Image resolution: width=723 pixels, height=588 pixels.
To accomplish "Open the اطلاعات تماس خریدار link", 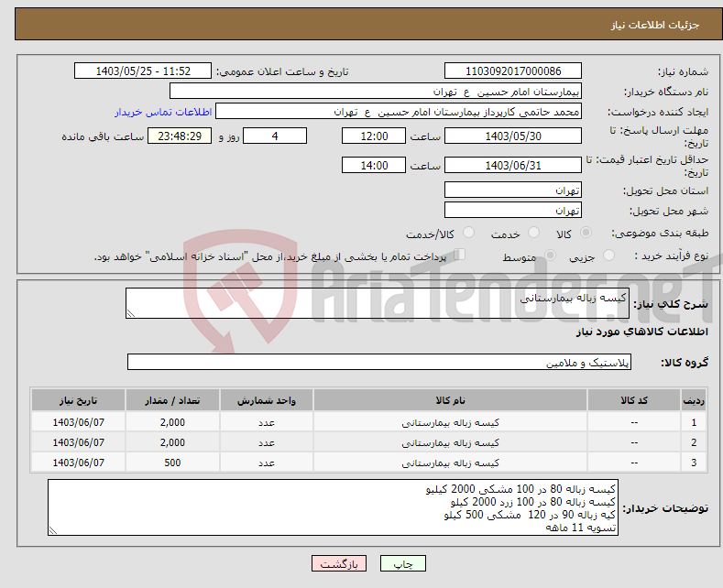I will (163, 112).
